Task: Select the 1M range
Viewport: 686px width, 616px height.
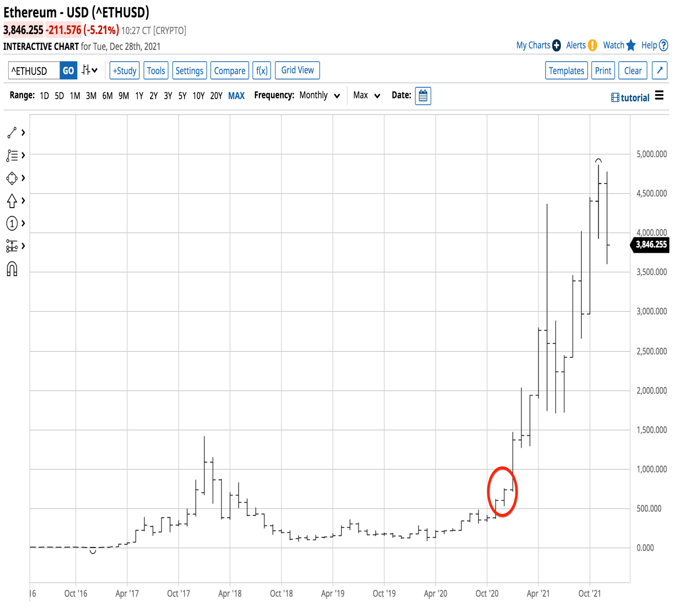Action: pyautogui.click(x=75, y=96)
